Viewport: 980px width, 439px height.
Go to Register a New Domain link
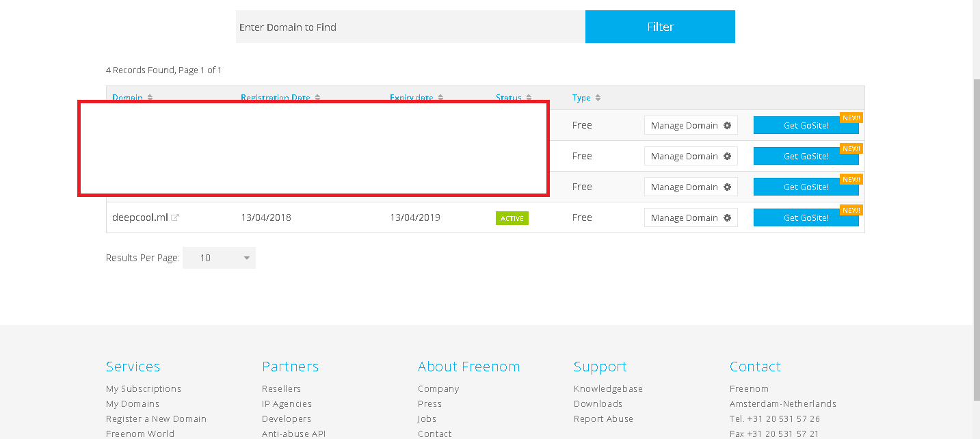coord(156,418)
